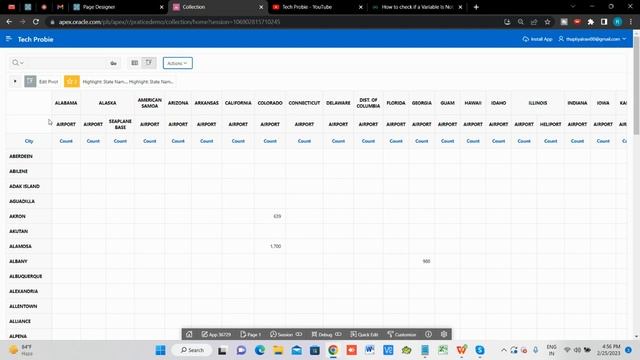Viewport: 640px width, 360px height.
Task: Switch to the Page Designer browser tab
Action: click(118, 7)
